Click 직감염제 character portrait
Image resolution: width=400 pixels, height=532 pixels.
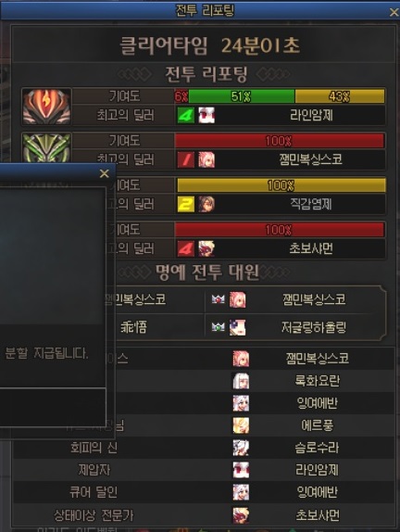coord(206,204)
